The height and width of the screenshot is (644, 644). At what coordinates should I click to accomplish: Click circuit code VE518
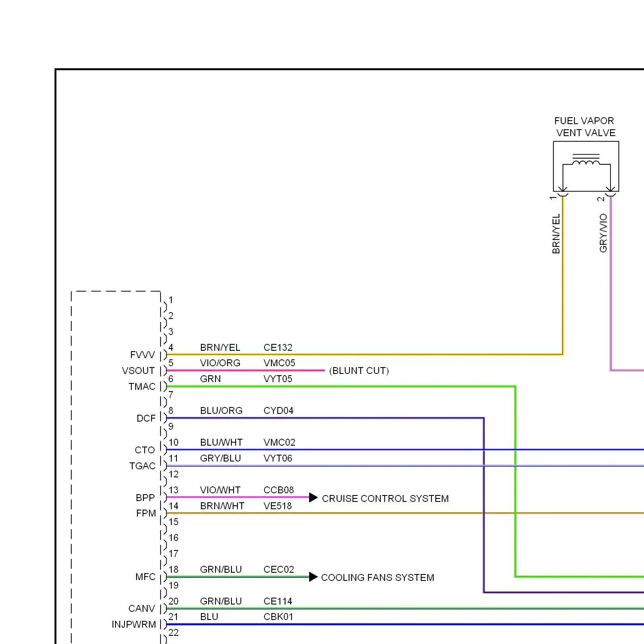[278, 506]
